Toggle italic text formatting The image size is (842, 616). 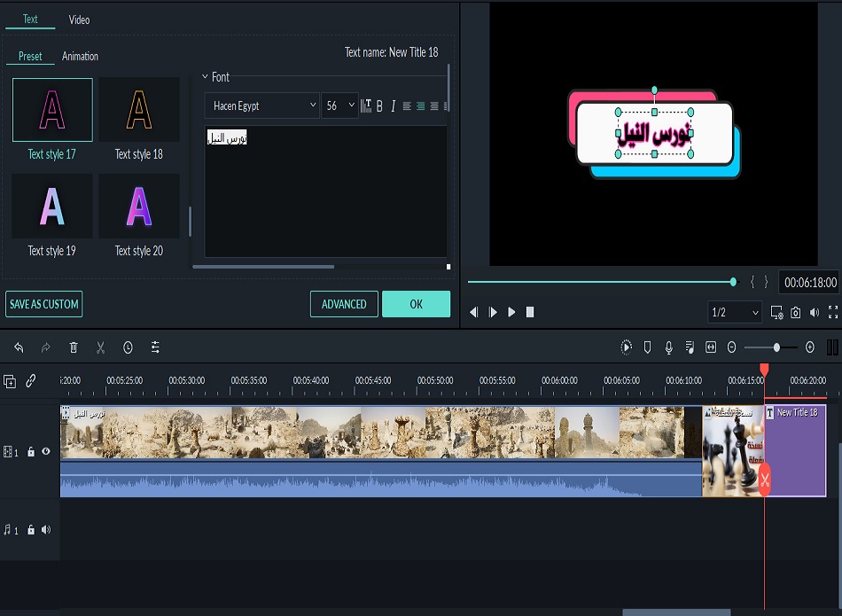(x=394, y=106)
